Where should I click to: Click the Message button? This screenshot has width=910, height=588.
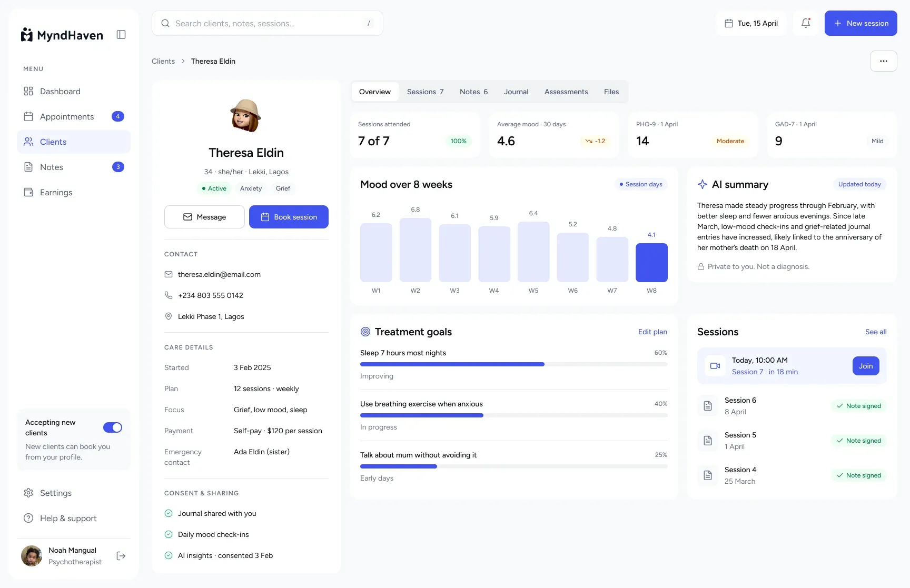[204, 217]
